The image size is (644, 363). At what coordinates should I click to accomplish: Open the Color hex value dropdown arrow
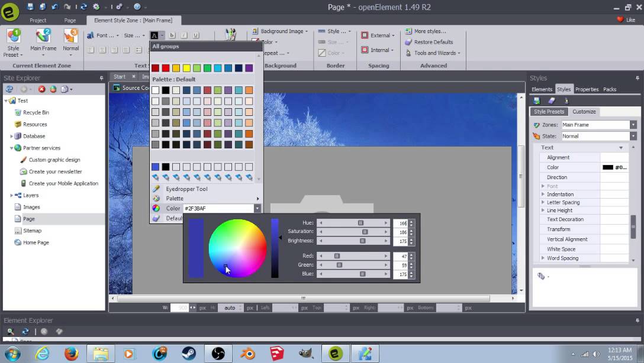(257, 208)
